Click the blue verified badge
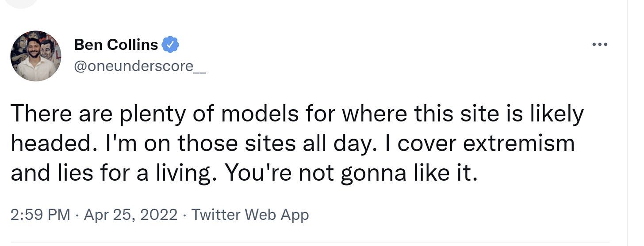Screen dimensions: 644x246 coord(170,45)
